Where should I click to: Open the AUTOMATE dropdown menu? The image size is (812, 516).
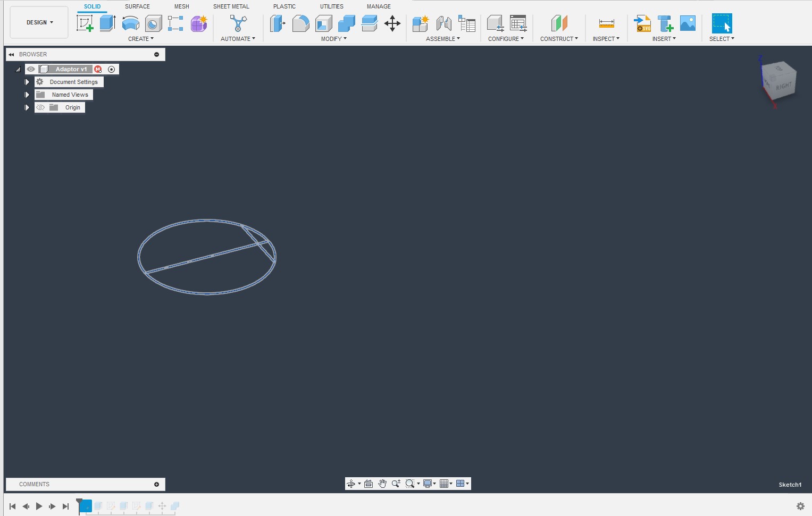point(238,39)
